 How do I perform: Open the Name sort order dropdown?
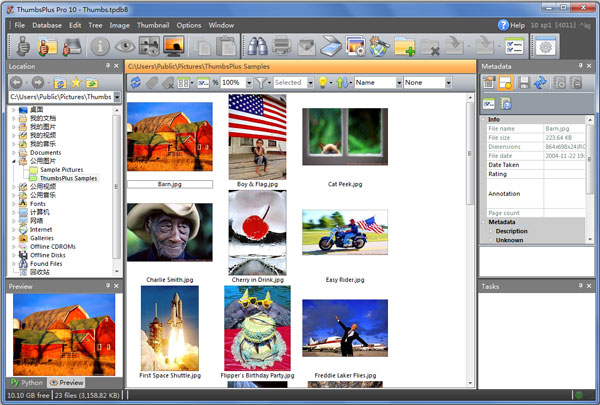click(397, 83)
